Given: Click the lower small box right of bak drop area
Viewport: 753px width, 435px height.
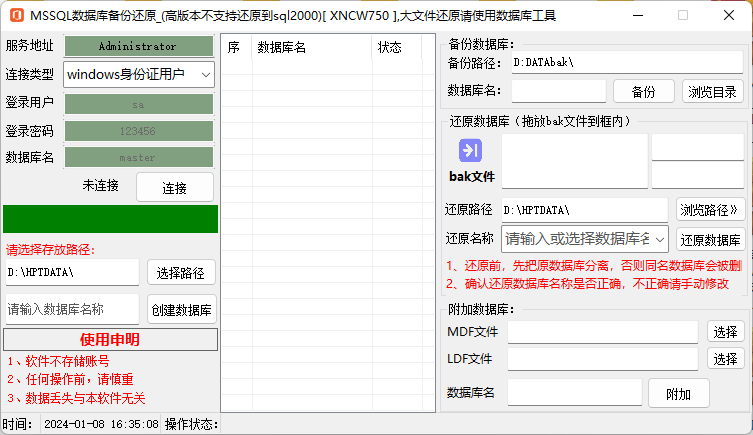Looking at the screenshot, I should pos(698,175).
